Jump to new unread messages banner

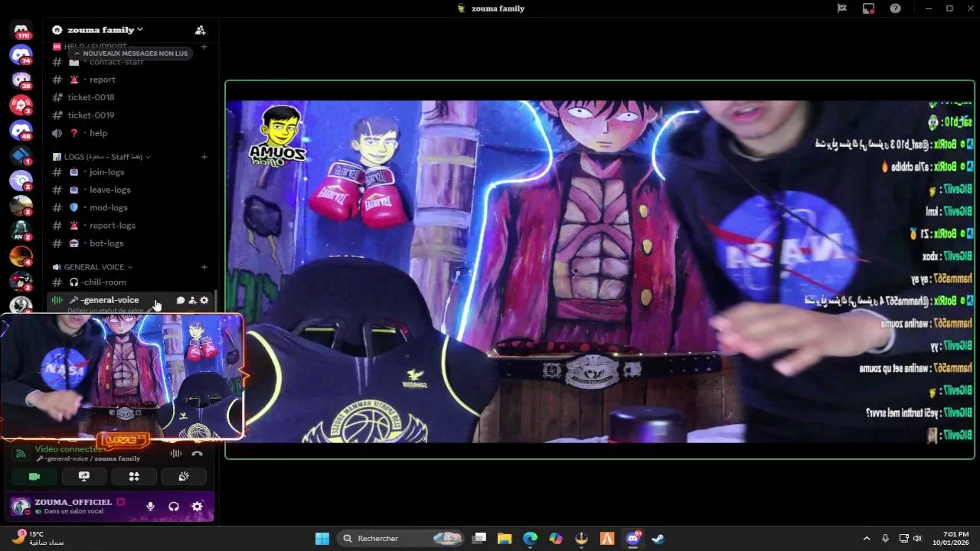coord(129,54)
